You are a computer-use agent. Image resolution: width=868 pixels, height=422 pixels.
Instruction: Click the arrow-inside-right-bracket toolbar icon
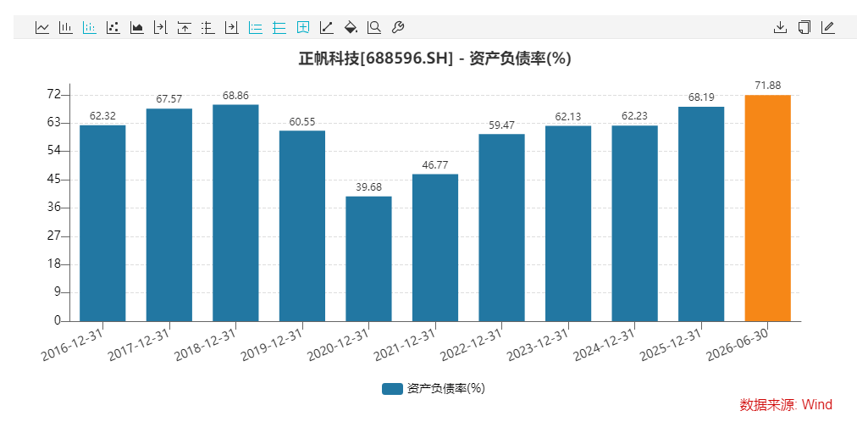pyautogui.click(x=231, y=27)
